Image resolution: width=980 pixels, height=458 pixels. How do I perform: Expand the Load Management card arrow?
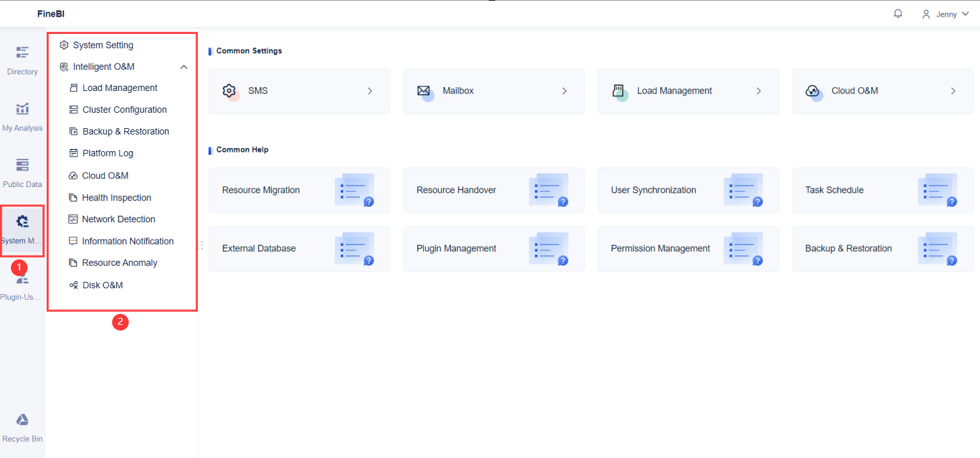(758, 91)
